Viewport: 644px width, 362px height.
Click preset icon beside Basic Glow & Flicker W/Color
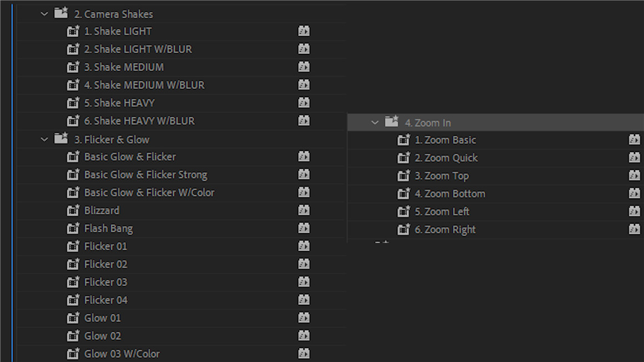(73, 192)
